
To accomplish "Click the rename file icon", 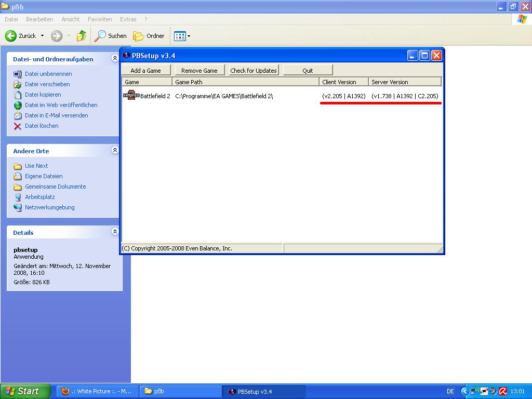I will (x=18, y=74).
